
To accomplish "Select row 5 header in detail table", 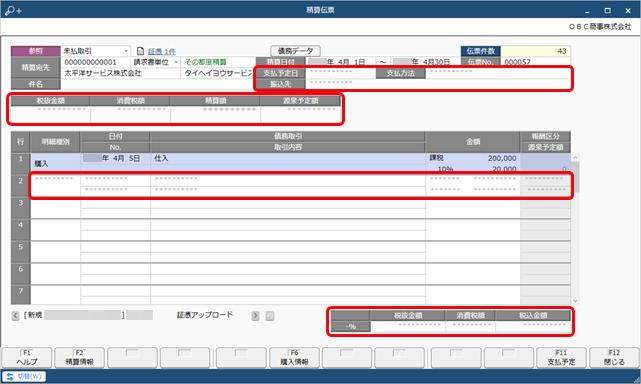I will click(x=20, y=252).
